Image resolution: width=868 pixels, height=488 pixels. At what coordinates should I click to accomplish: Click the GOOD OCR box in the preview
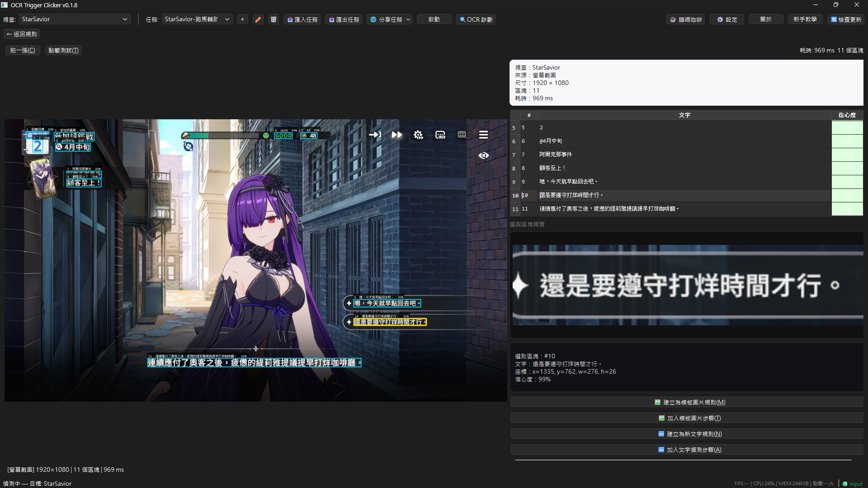[x=283, y=136]
